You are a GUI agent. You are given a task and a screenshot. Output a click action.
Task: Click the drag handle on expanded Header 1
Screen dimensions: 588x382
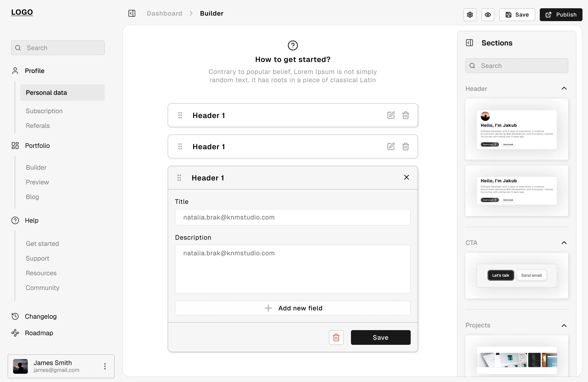(179, 177)
